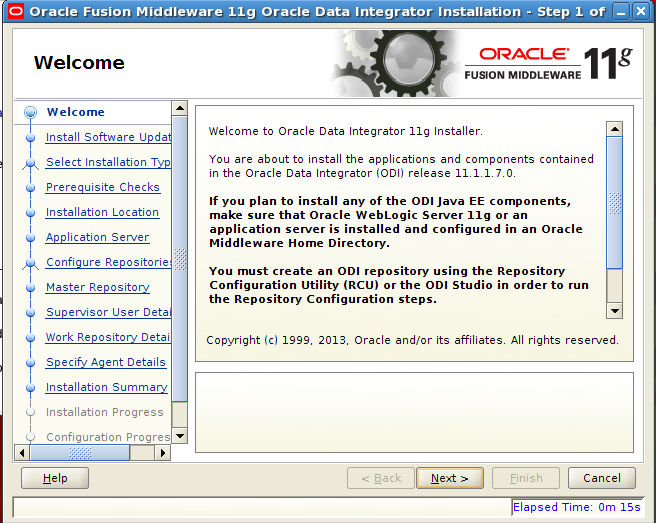Click the copyright notice text
The image size is (656, 523).
click(413, 340)
